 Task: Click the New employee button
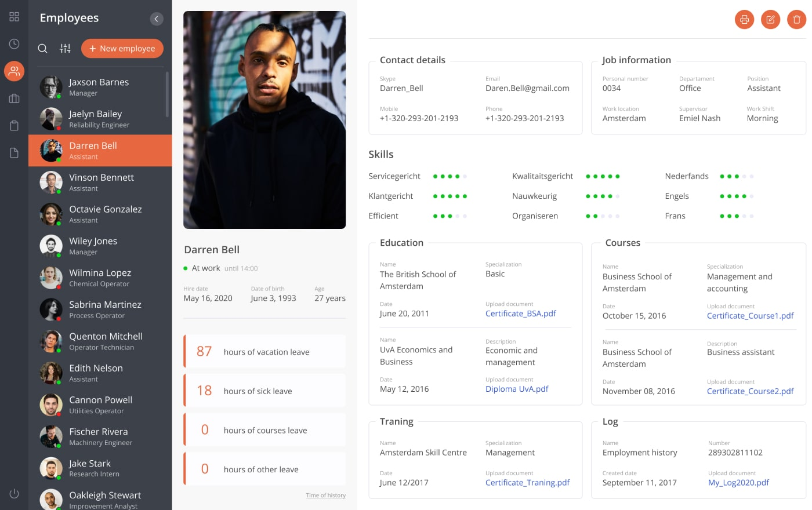(x=122, y=49)
